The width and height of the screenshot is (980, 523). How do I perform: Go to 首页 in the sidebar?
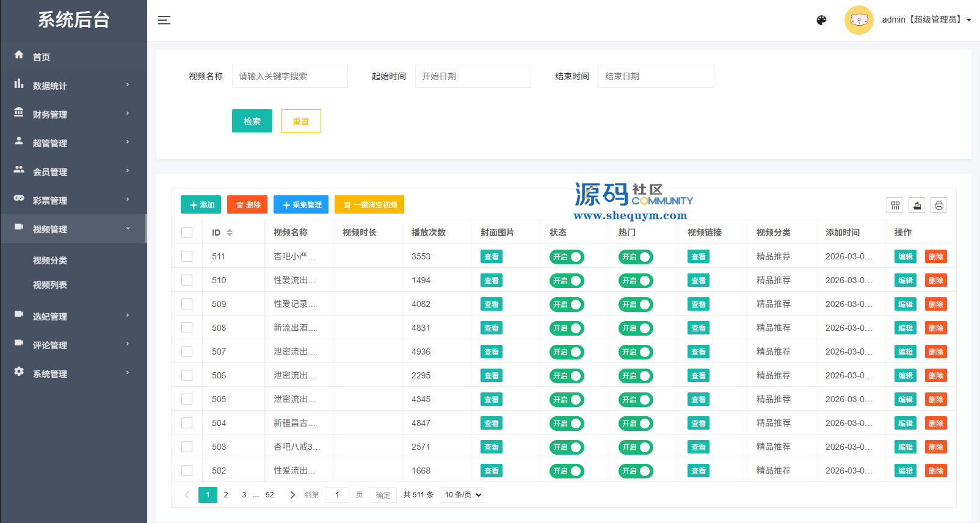point(42,57)
